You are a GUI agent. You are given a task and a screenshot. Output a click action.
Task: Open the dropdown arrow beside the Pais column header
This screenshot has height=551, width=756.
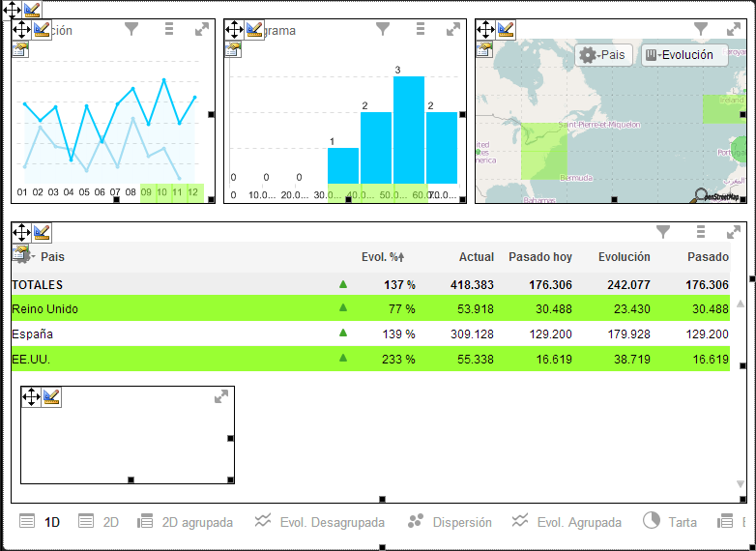33,257
